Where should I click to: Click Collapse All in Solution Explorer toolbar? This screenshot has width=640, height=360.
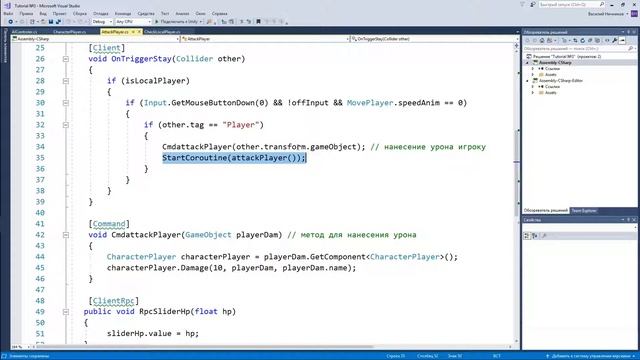point(590,40)
